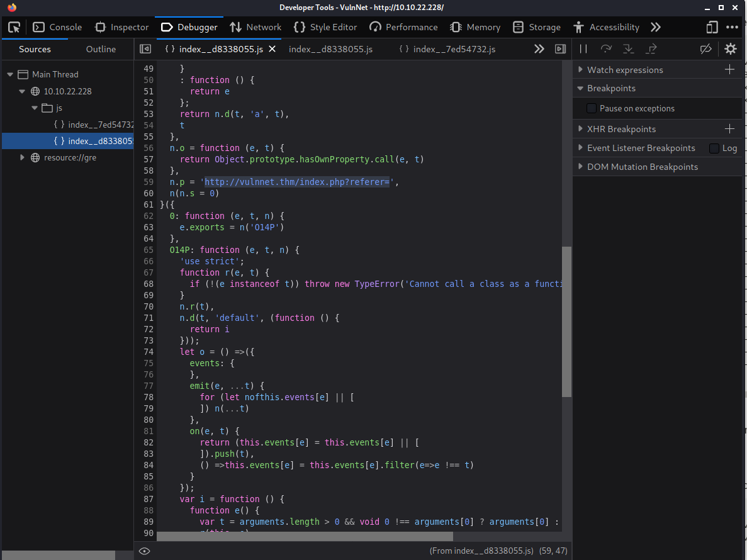Screen dimensions: 747x560
Task: Click the Step Out button
Action: (x=651, y=48)
